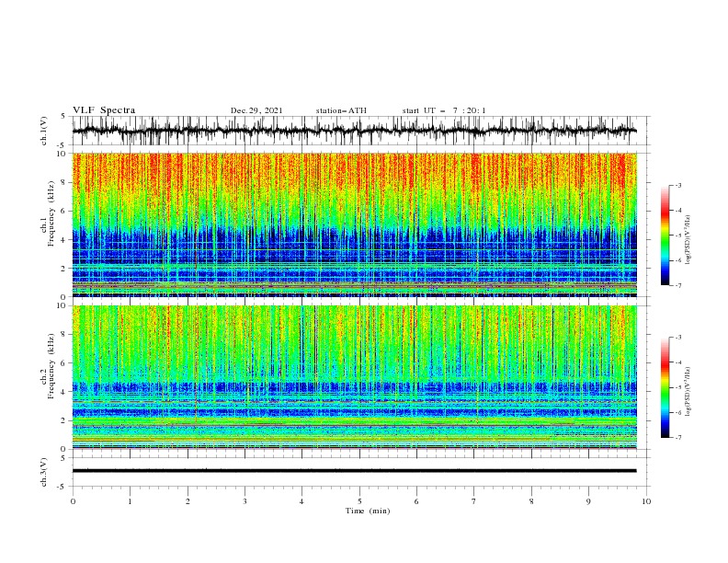
Task: Click inside the ch.2 spectrogram panel
Action: (354, 377)
